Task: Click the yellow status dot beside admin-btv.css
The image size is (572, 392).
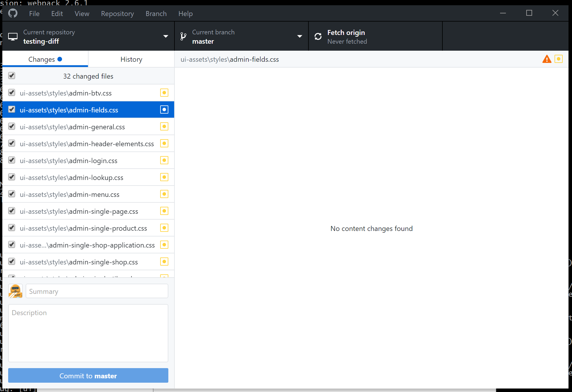Action: point(164,93)
